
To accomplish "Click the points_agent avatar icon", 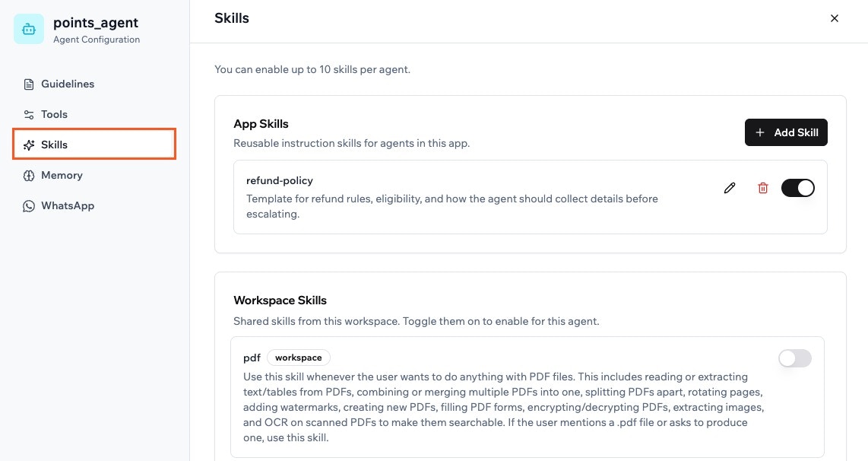I will pyautogui.click(x=28, y=29).
